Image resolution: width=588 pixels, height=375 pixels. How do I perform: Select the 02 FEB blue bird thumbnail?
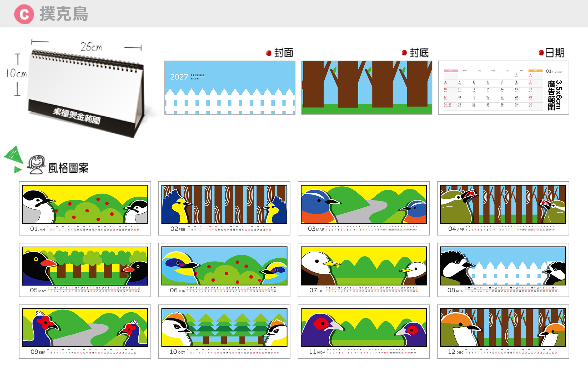pos(224,208)
